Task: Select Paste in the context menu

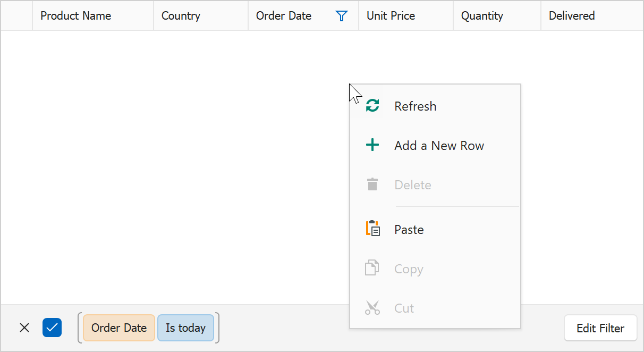Action: 409,230
